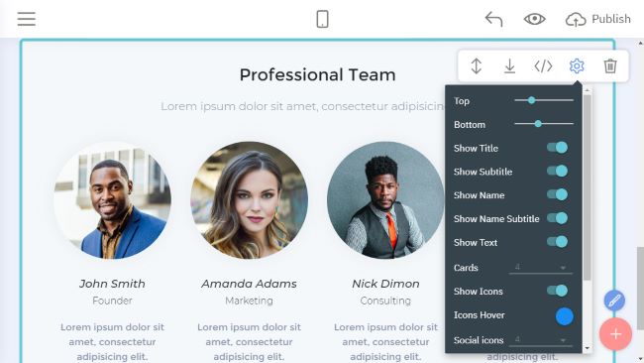644x363 pixels.
Task: Click the save block download icon
Action: [x=509, y=65]
